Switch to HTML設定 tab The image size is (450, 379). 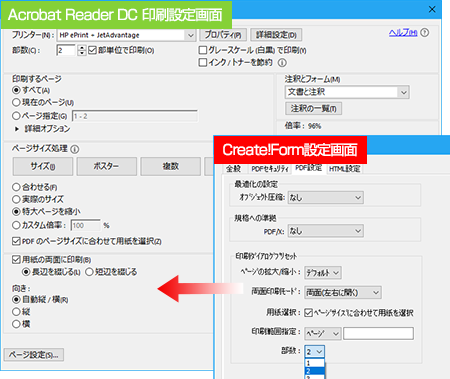click(x=345, y=169)
